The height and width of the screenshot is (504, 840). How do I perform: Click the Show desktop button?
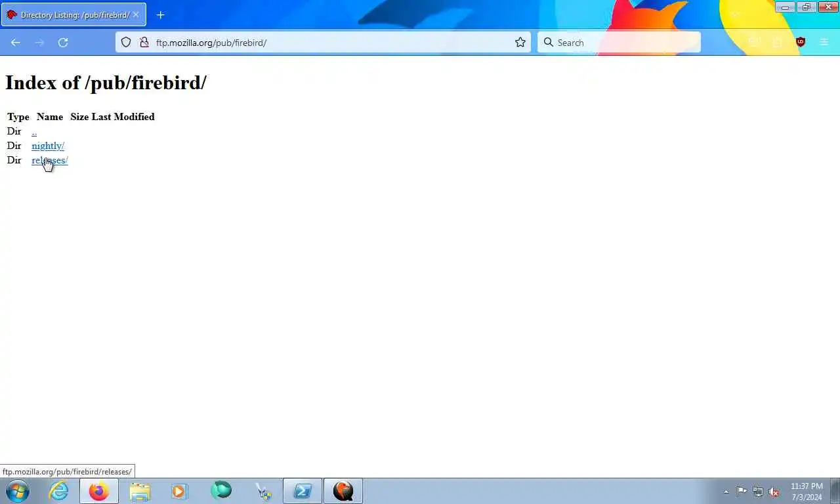click(x=835, y=491)
